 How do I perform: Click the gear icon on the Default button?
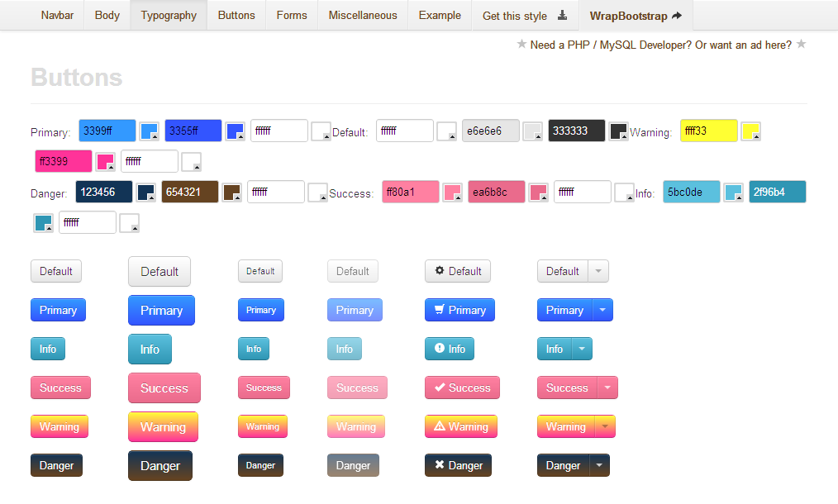440,271
